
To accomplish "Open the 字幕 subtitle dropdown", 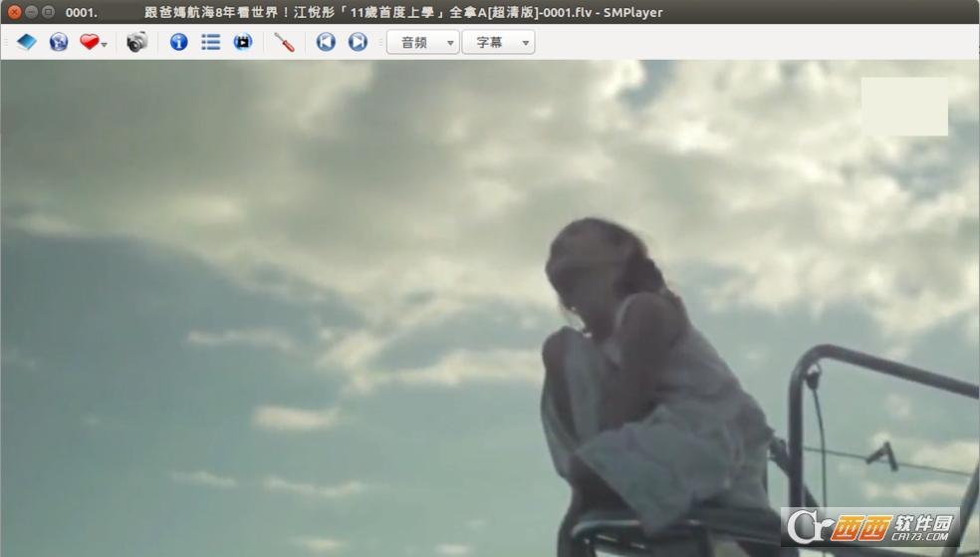I will tap(498, 42).
